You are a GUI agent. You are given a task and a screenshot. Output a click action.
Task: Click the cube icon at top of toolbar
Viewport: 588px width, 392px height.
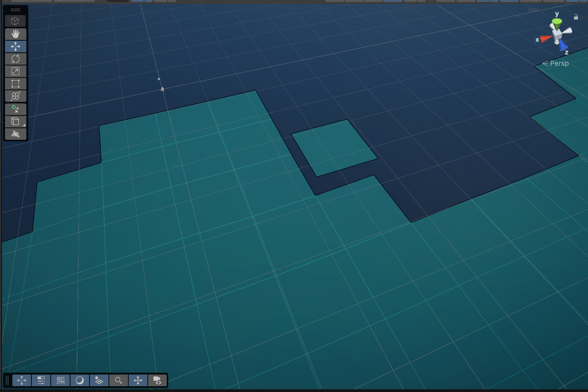pos(16,21)
